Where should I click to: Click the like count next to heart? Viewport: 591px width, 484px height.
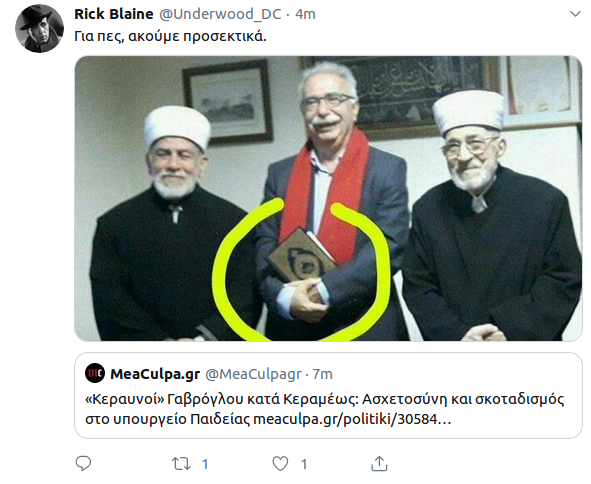click(x=304, y=464)
